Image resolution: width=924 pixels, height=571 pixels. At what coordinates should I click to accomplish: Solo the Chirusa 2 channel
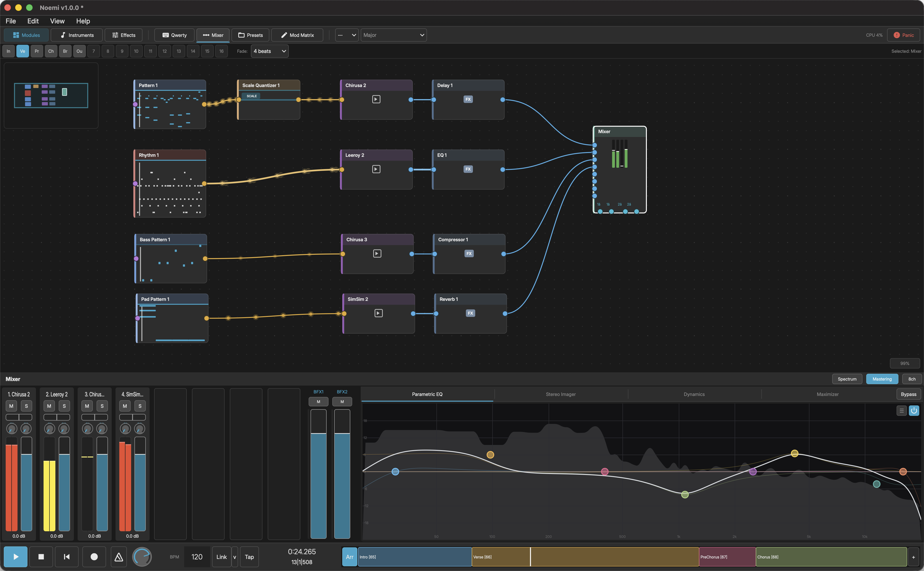(x=27, y=406)
